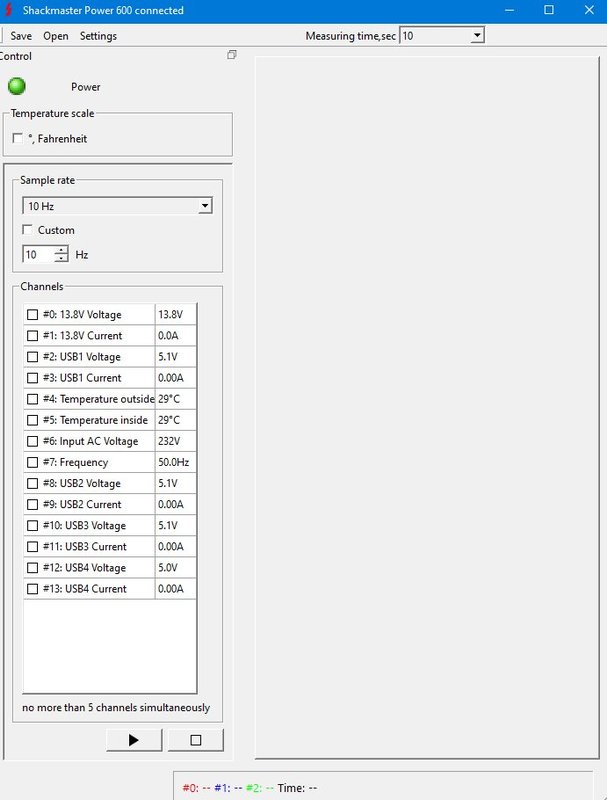
Task: Check channel #8: USB2 Voltage
Action: pos(32,483)
